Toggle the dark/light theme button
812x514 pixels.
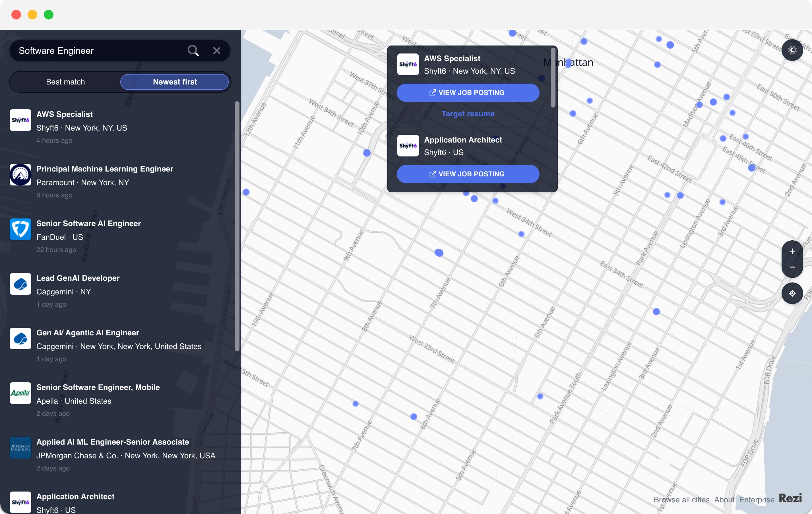(792, 50)
